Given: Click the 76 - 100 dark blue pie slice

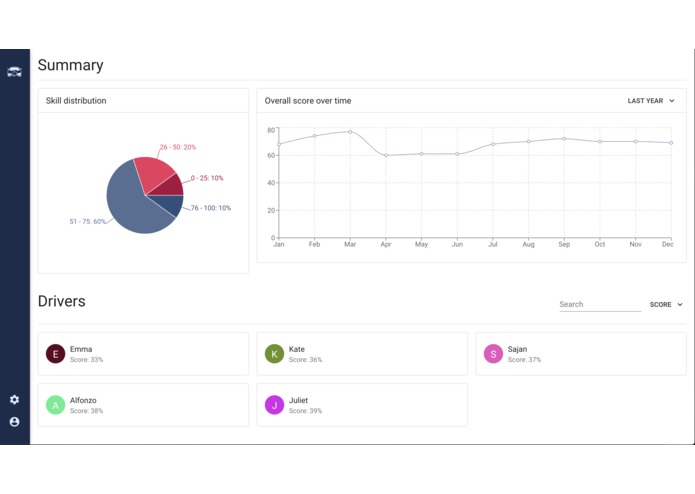Looking at the screenshot, I should point(171,203).
